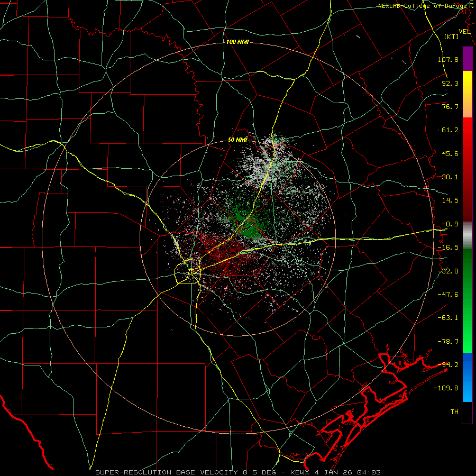Click the -47.6 legend value
476x476 pixels.
point(448,295)
